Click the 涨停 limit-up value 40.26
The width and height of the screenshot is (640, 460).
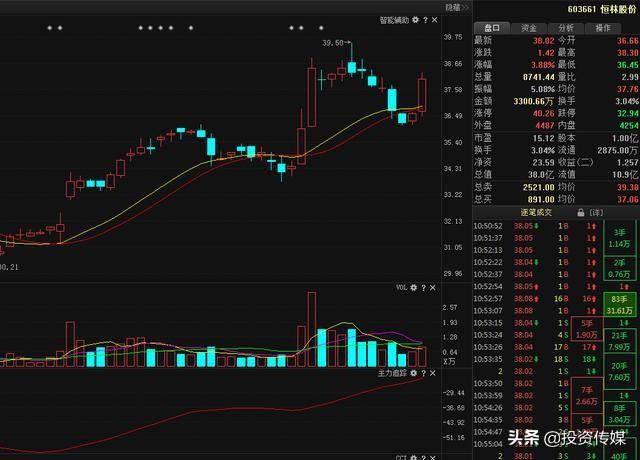pos(543,113)
